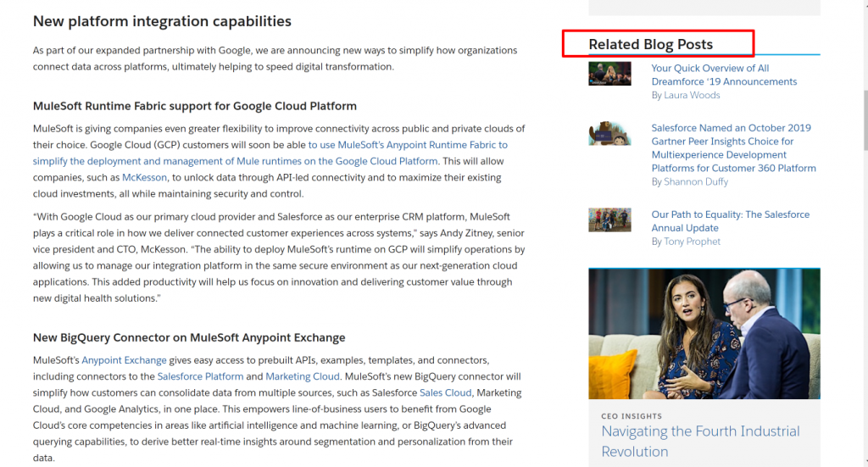This screenshot has width=868, height=467.
Task: Click the CEO Insights interview photo
Action: (704, 333)
